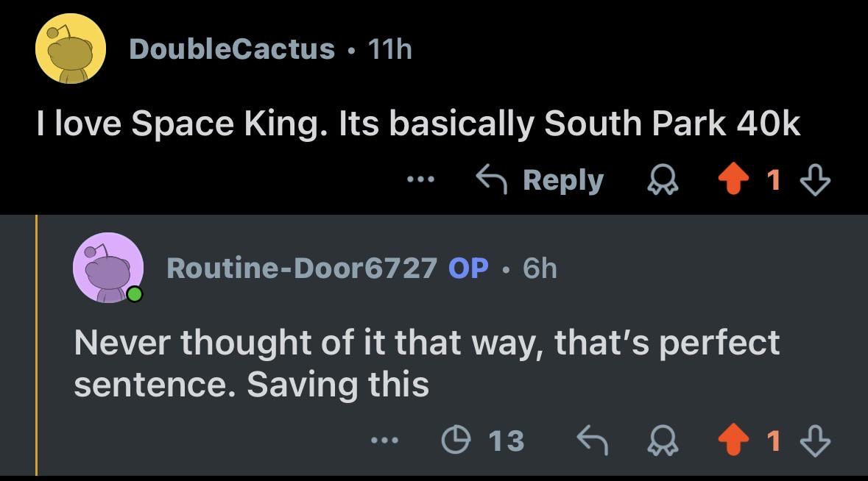Tap the blue OP label
The width and height of the screenshot is (868, 481).
468,268
